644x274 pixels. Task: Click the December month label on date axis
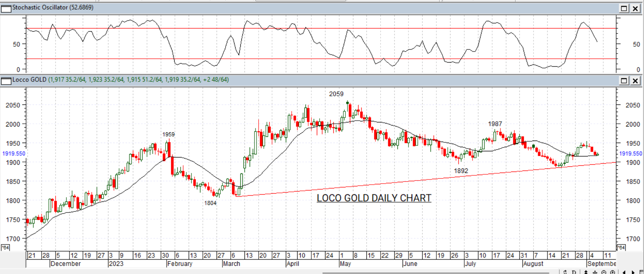(x=65, y=264)
